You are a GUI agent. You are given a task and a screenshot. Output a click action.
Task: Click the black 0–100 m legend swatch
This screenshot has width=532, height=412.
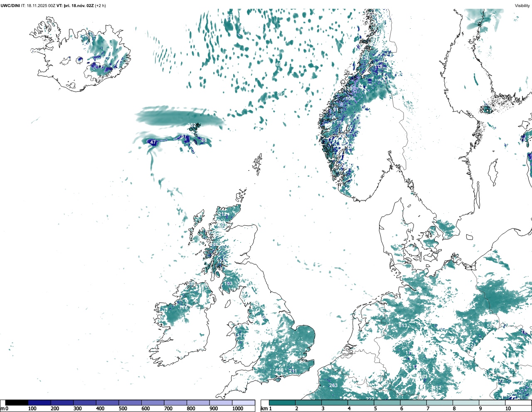pyautogui.click(x=17, y=402)
